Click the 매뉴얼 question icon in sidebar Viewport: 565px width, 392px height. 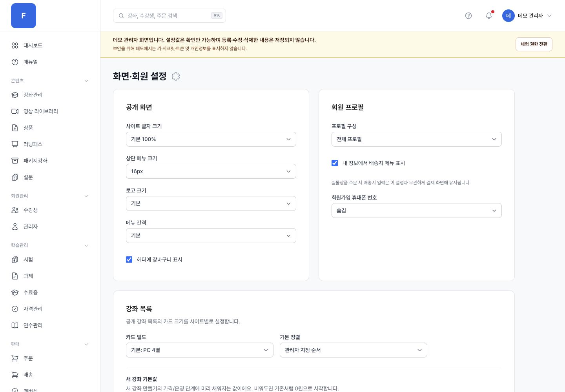coord(15,62)
